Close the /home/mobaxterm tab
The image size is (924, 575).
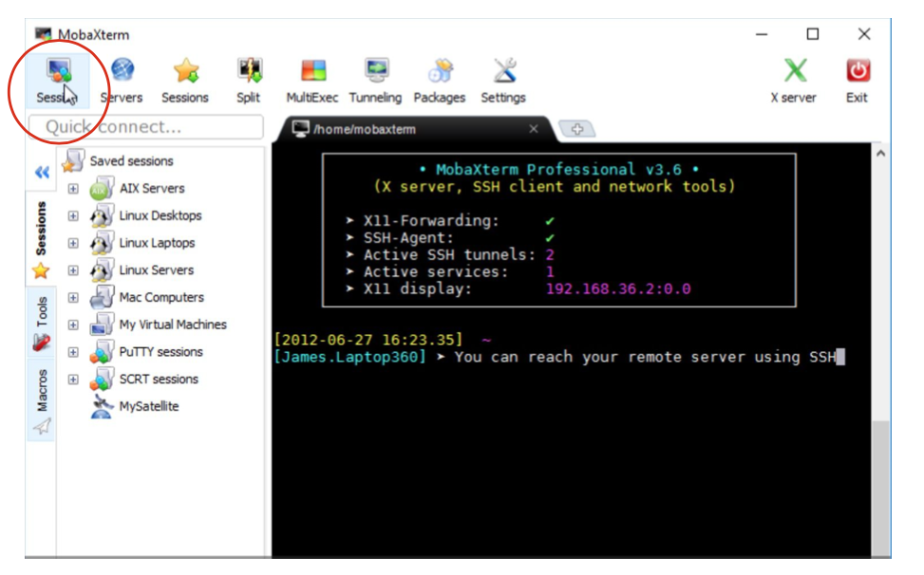click(x=534, y=129)
